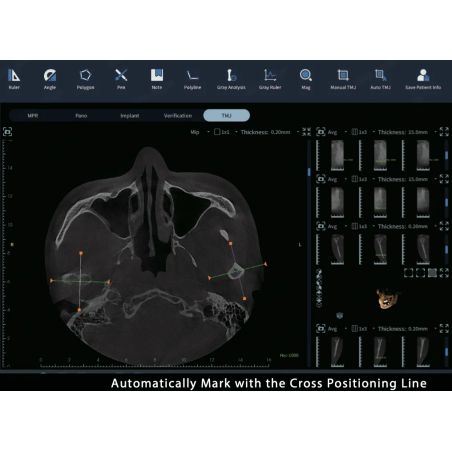Activate the Mag magnifier tool
The height and width of the screenshot is (452, 452).
click(306, 79)
